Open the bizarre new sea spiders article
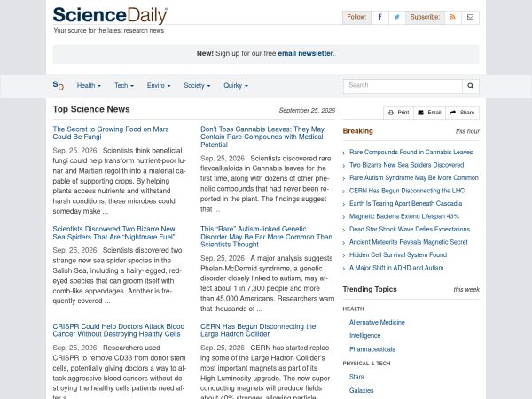Image resolution: width=532 pixels, height=399 pixels. coord(113,232)
